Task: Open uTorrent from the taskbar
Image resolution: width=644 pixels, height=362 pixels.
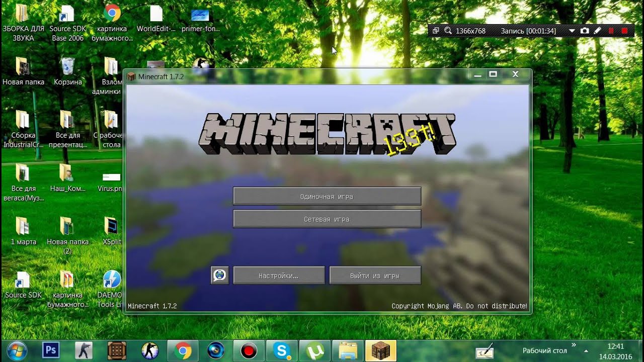Action: 315,350
